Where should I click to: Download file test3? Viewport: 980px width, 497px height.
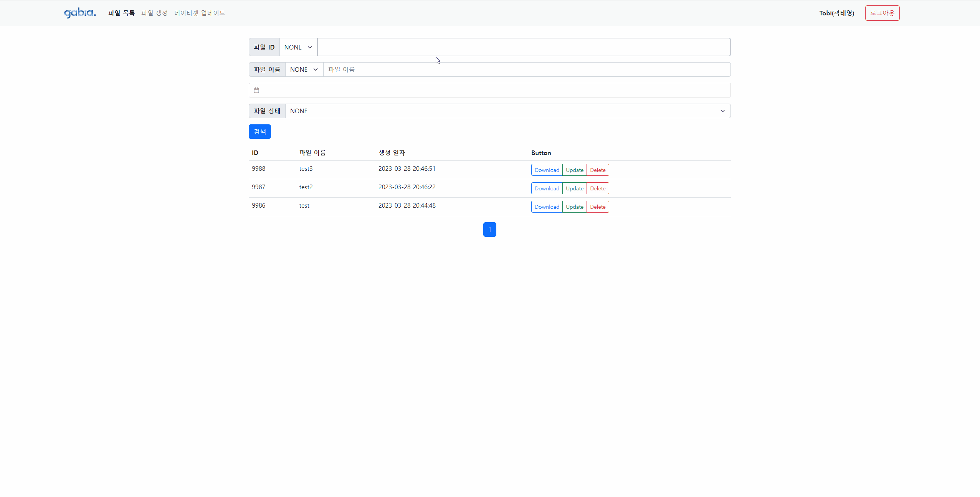tap(547, 170)
